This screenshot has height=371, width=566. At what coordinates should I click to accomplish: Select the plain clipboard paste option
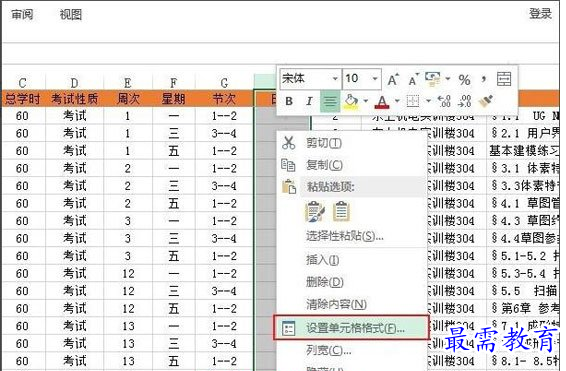tap(341, 211)
